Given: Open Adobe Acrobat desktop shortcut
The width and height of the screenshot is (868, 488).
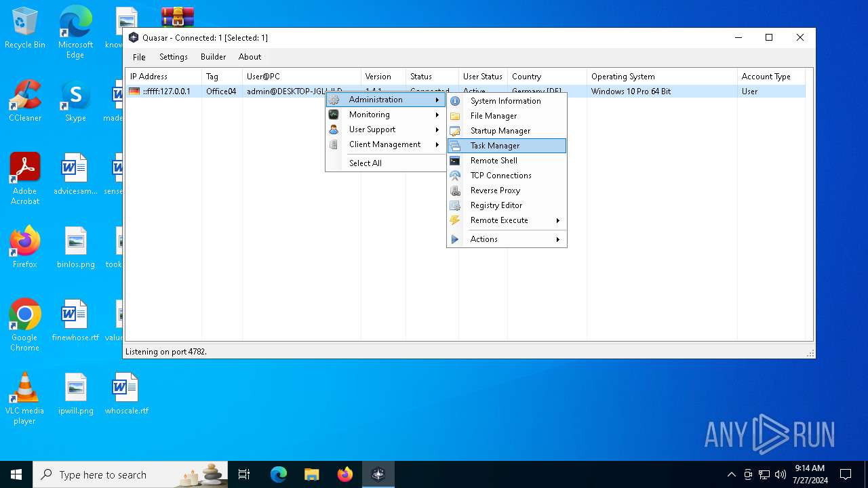Looking at the screenshot, I should (25, 179).
